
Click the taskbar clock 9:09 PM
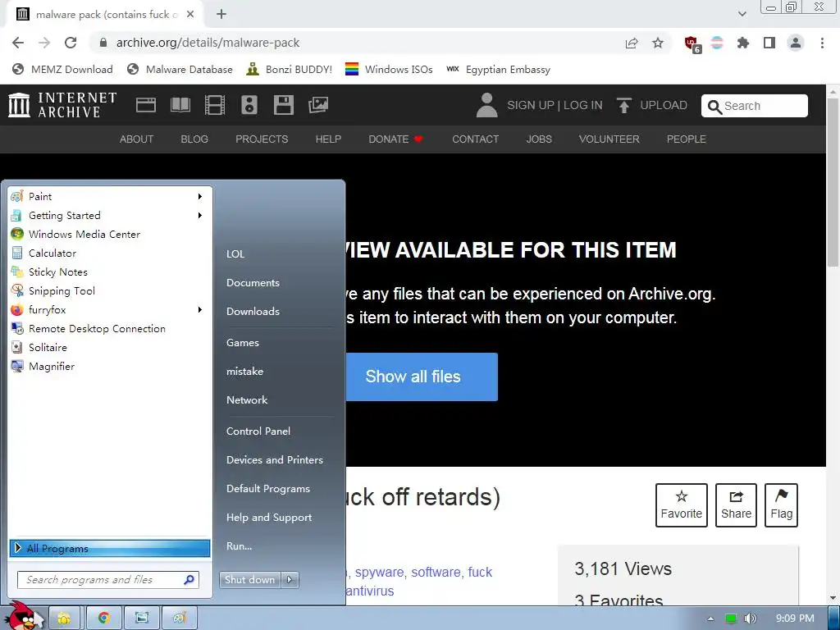click(795, 619)
